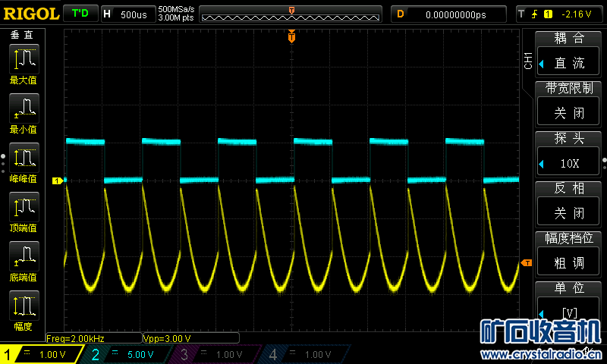607x364 pixels.
Task: Select channel 1 status label 1.00 V
Action: coord(42,354)
